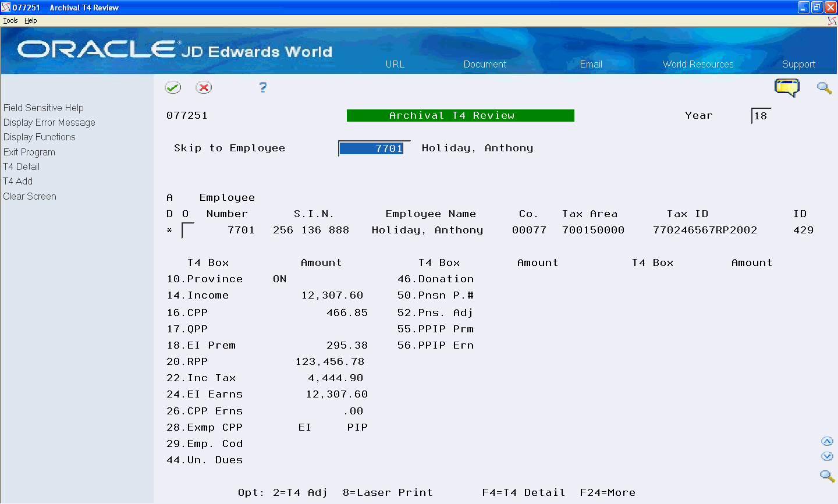Select Exit Program in the left sidebar

click(29, 152)
